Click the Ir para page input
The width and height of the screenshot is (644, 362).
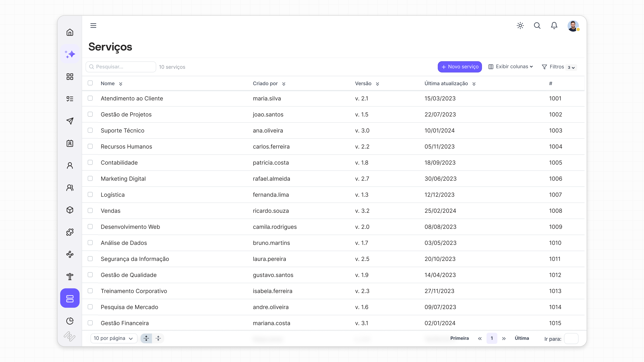pyautogui.click(x=571, y=339)
